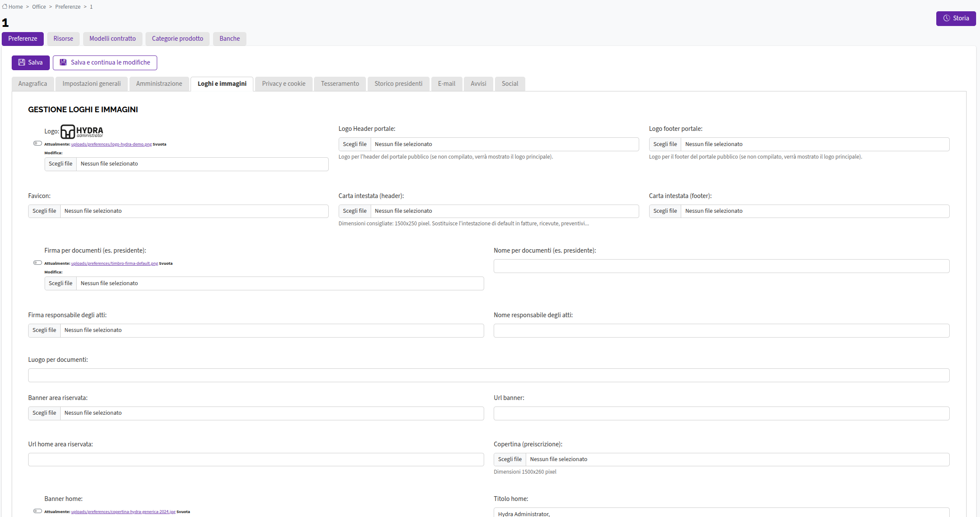Open the timbro-firma-default.png file link
Viewport: 980px width, 517px height.
pyautogui.click(x=114, y=263)
